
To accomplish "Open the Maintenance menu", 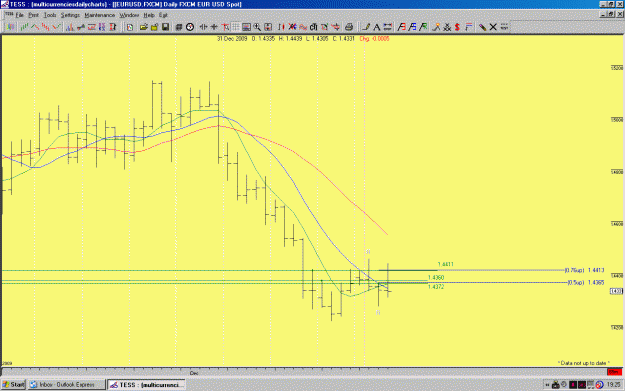I will pos(100,15).
